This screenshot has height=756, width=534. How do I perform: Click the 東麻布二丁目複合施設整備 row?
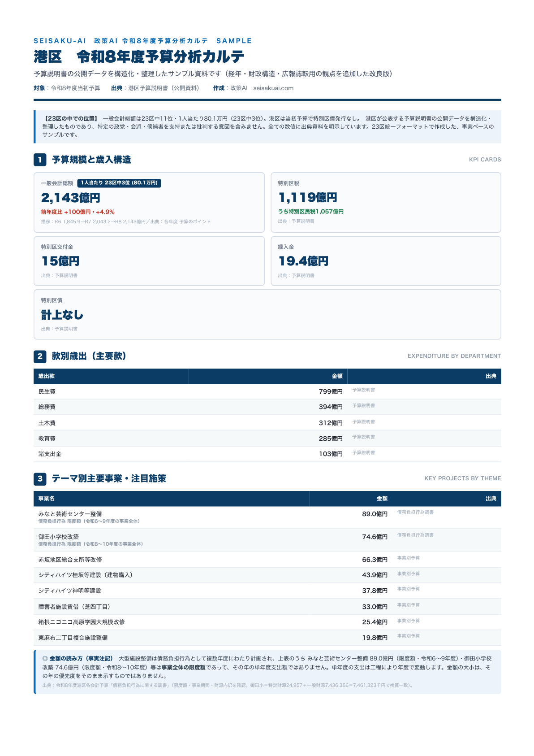point(267,638)
